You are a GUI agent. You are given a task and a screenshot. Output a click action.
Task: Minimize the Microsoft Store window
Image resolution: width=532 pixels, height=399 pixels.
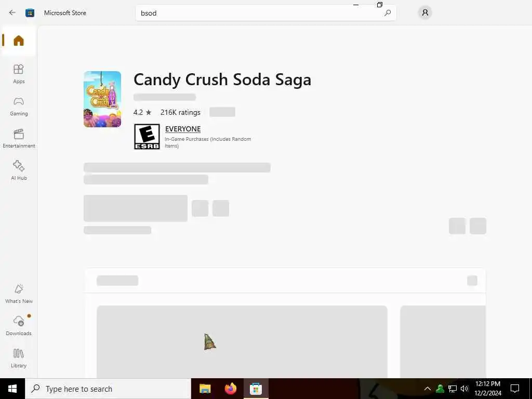click(356, 5)
